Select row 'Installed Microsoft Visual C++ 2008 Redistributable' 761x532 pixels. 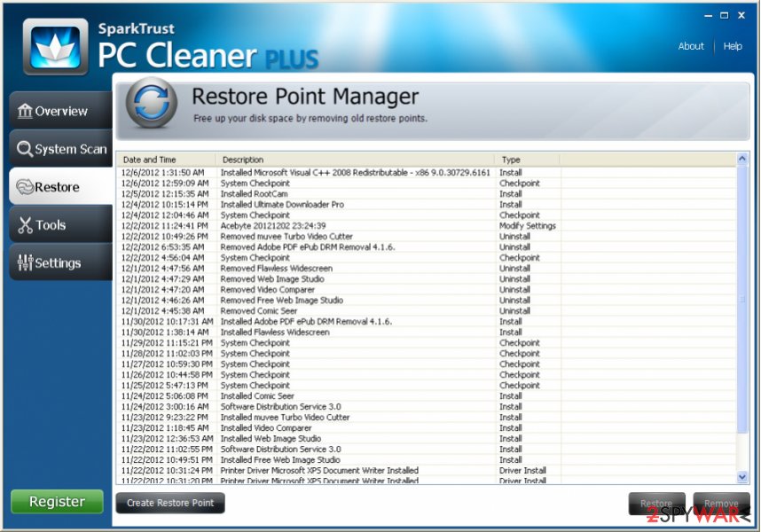click(426, 172)
